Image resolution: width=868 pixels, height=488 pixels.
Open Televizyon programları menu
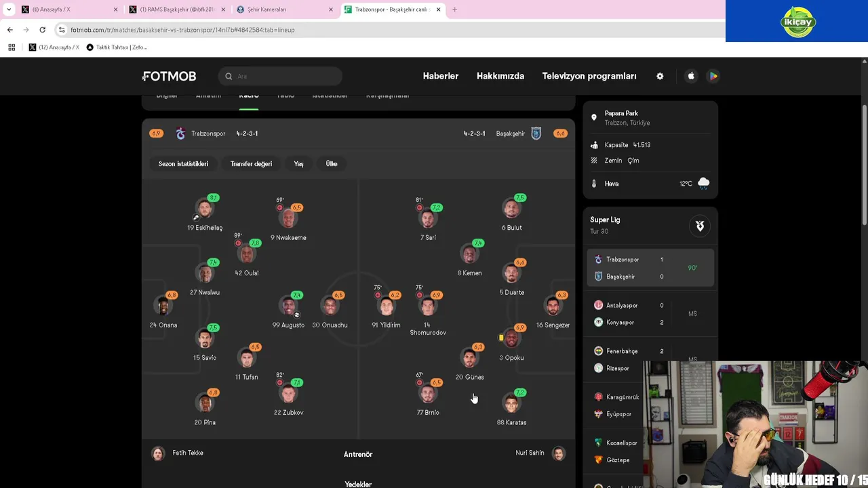(589, 76)
